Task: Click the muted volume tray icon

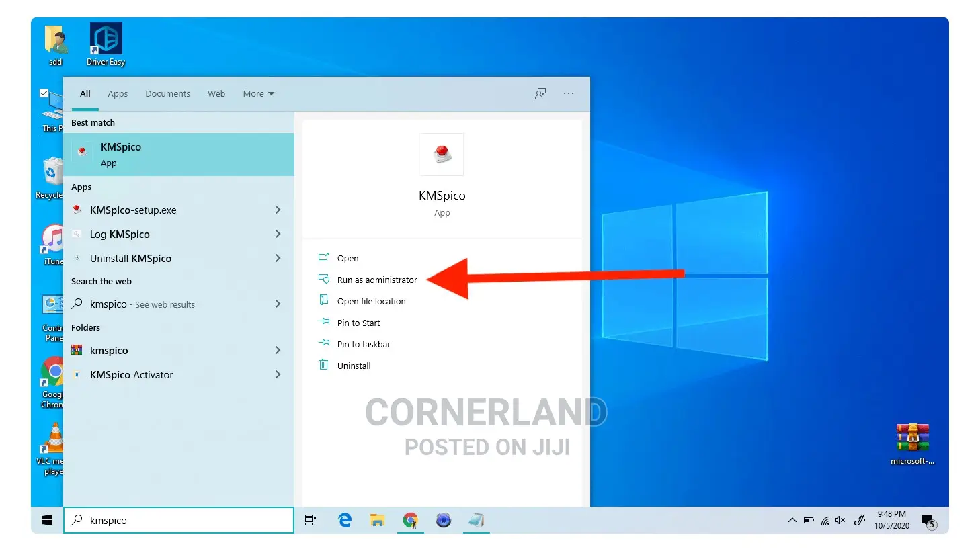Action: point(840,520)
